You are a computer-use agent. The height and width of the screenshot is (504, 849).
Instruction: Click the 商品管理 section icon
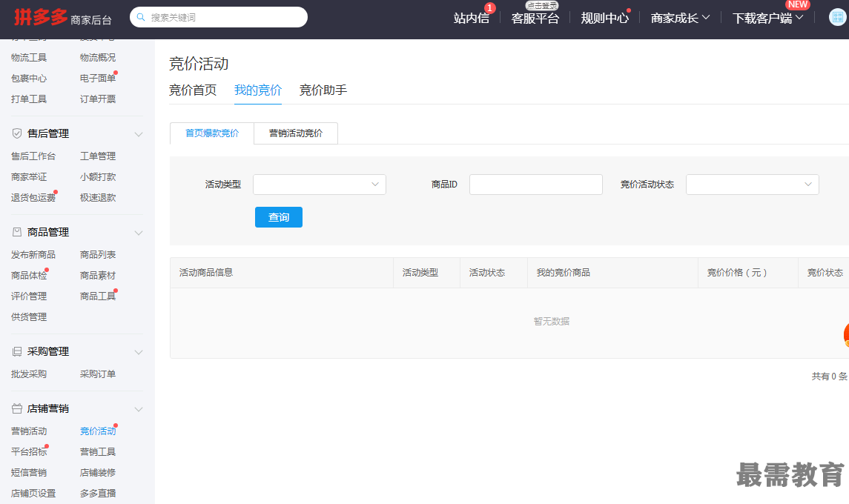pos(17,232)
